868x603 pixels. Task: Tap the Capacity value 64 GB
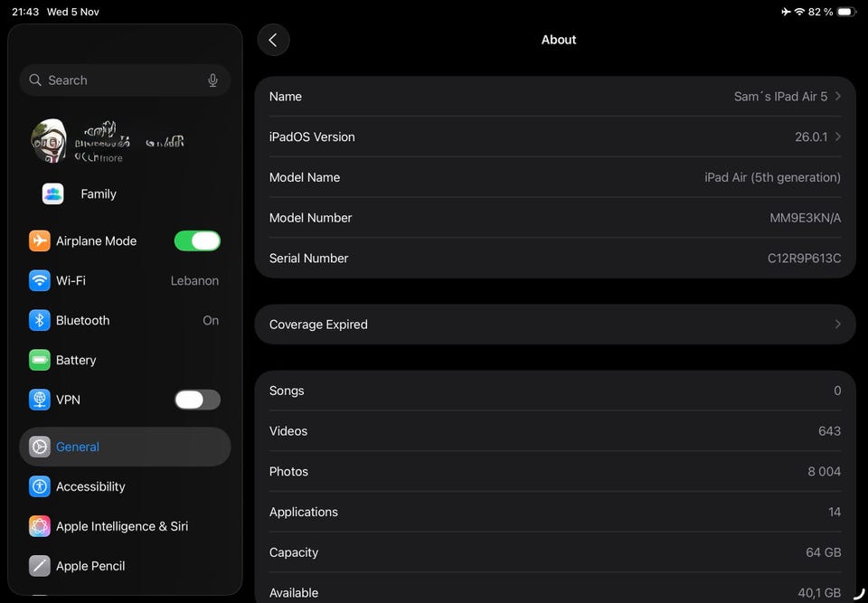pyautogui.click(x=823, y=552)
